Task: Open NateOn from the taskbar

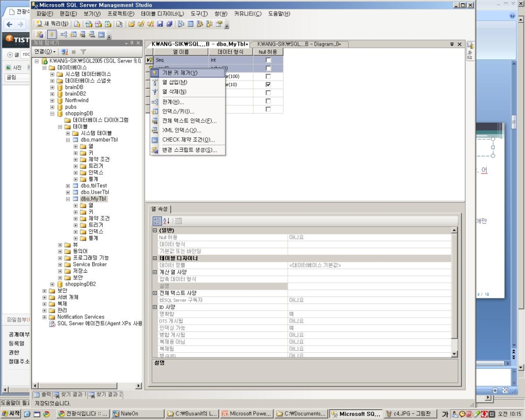Action: [x=137, y=414]
